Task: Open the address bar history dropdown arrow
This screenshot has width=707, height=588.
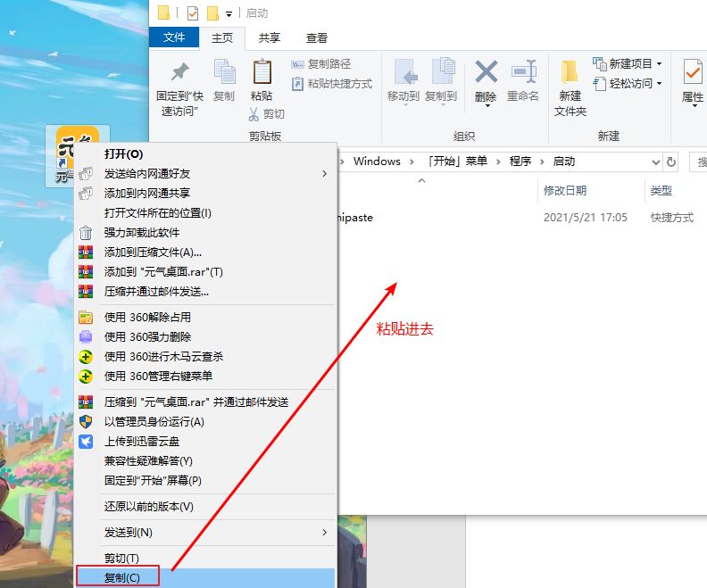Action: [656, 161]
